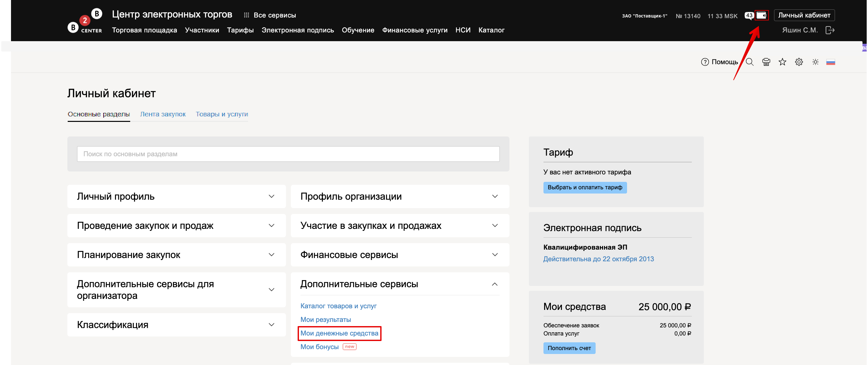Click the search magnifier icon

[x=750, y=62]
